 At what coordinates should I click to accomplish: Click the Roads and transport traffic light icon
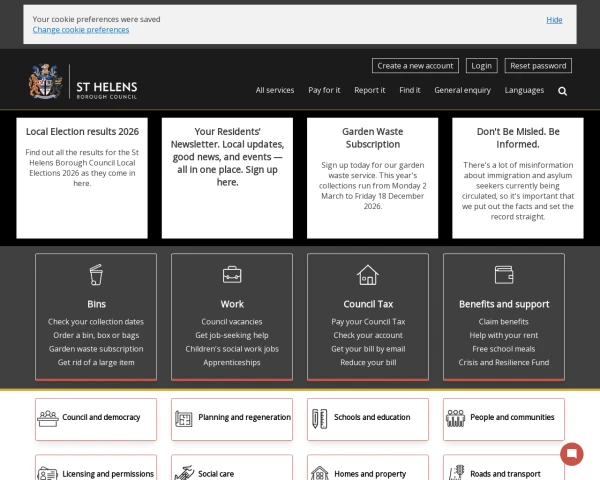pyautogui.click(x=456, y=473)
